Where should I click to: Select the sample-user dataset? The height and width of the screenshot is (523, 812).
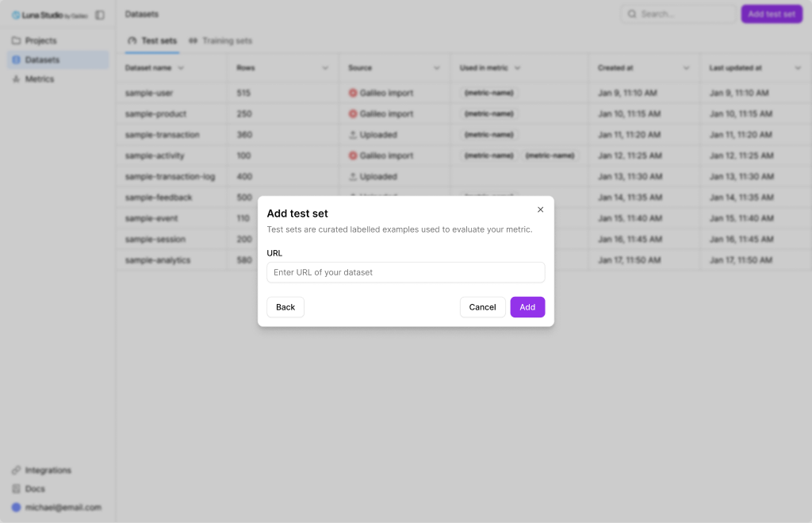[x=149, y=93]
